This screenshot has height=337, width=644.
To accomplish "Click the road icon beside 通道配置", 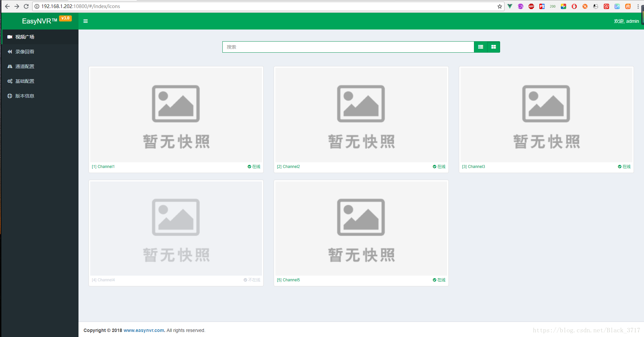I will [x=10, y=66].
